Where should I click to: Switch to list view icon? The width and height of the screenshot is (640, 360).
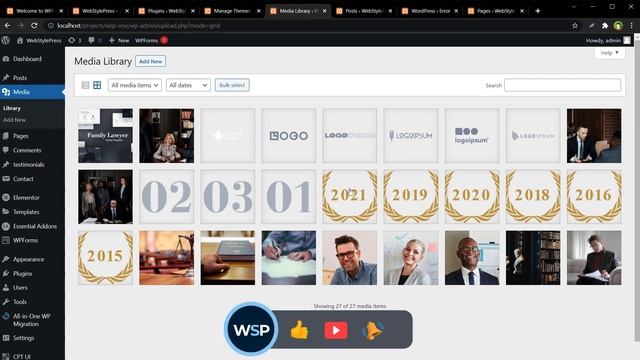coord(85,85)
